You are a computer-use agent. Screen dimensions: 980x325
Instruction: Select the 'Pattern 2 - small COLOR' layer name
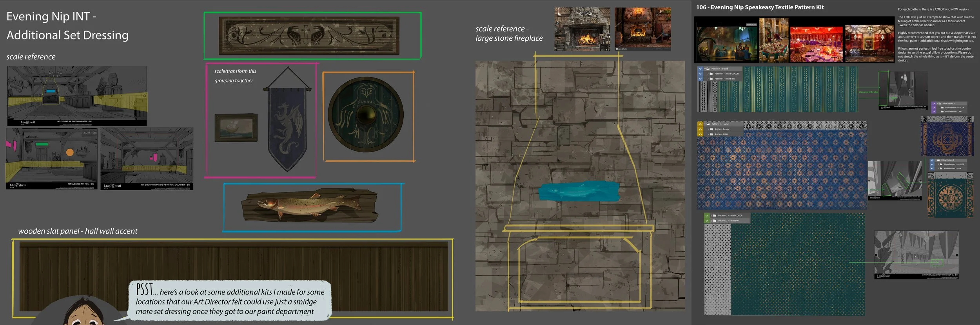(730, 216)
